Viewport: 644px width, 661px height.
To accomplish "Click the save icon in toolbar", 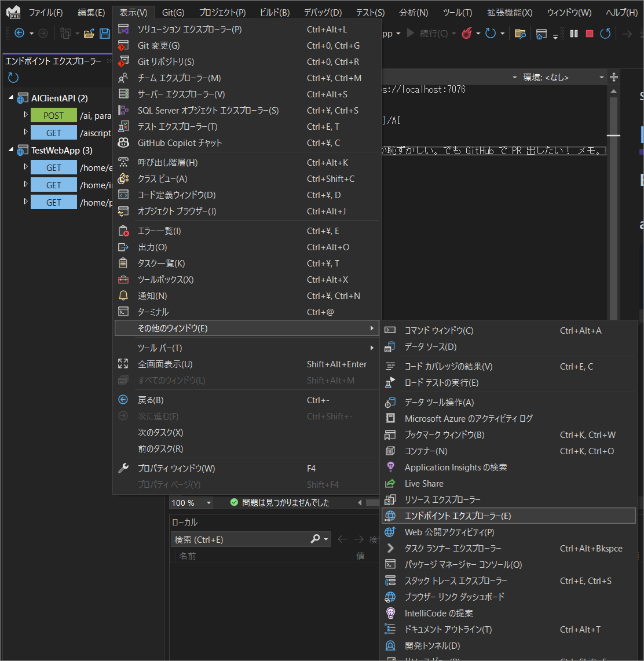I will click(104, 33).
